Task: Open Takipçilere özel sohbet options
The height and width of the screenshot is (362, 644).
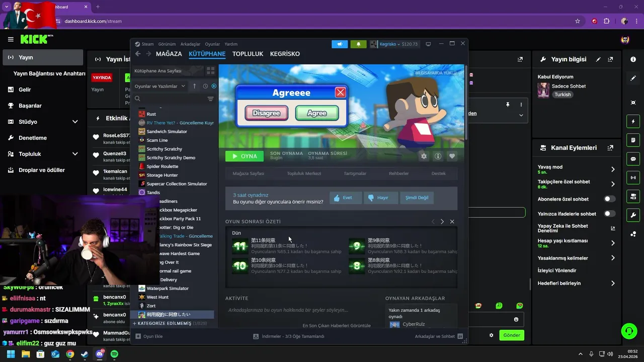Action: 576,184
